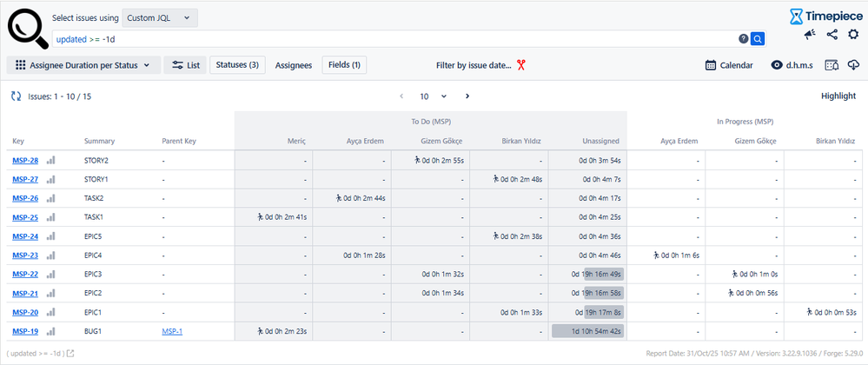Click bar chart icon for MSP-26

coord(51,198)
